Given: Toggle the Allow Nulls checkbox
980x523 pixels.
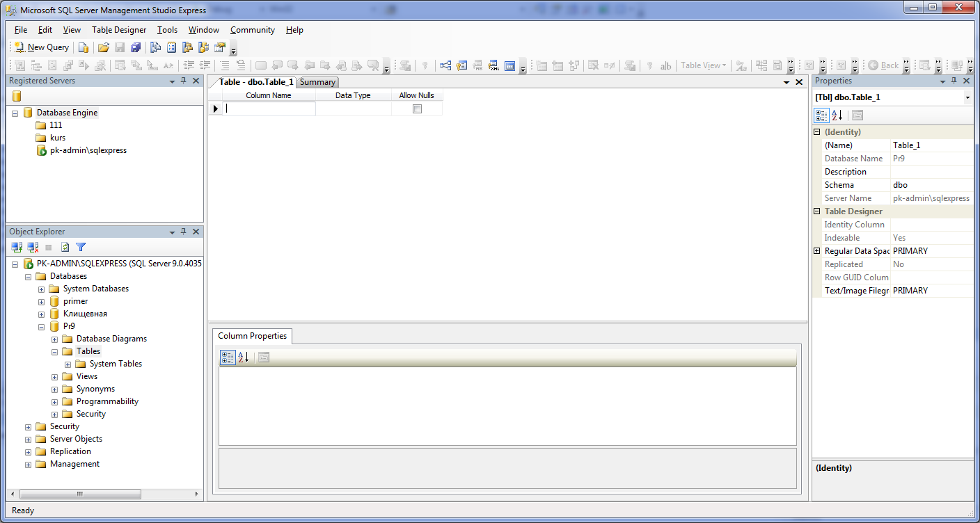Looking at the screenshot, I should (x=417, y=108).
